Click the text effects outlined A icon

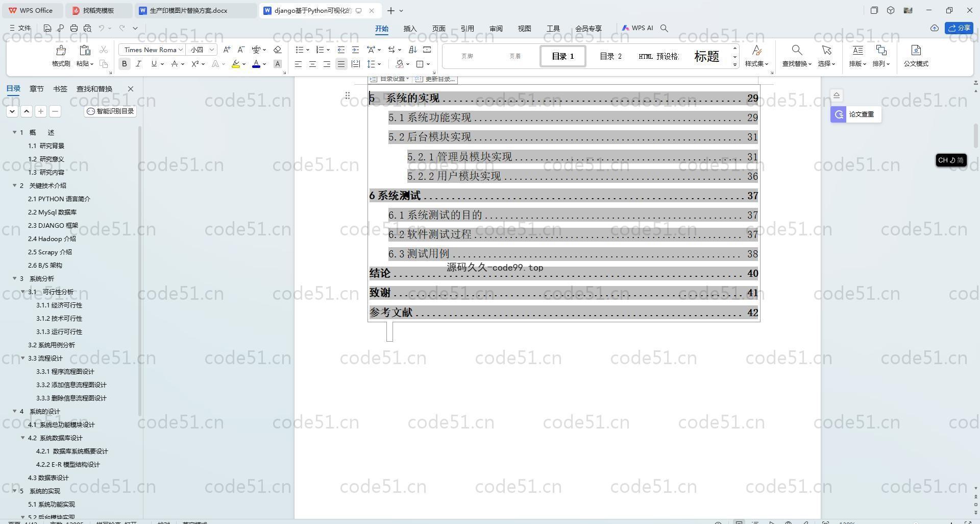click(x=215, y=64)
